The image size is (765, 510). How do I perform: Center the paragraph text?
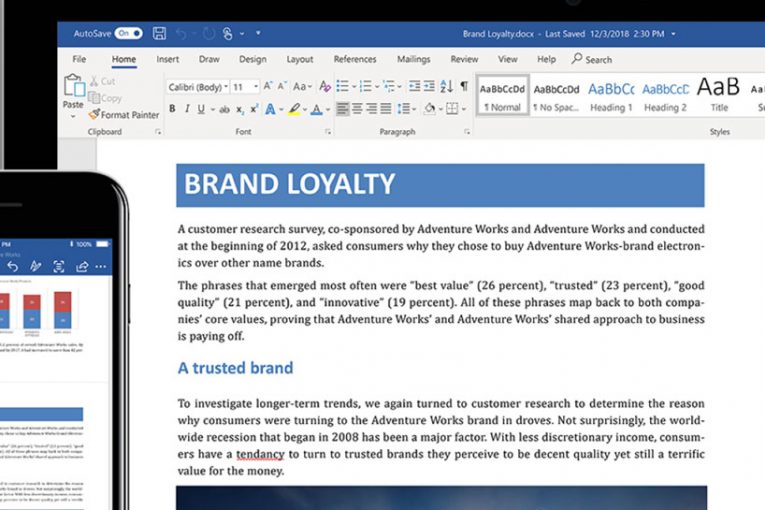click(x=357, y=108)
